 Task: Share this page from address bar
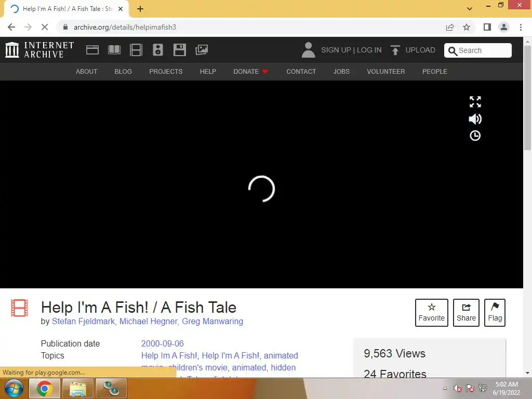tap(450, 27)
